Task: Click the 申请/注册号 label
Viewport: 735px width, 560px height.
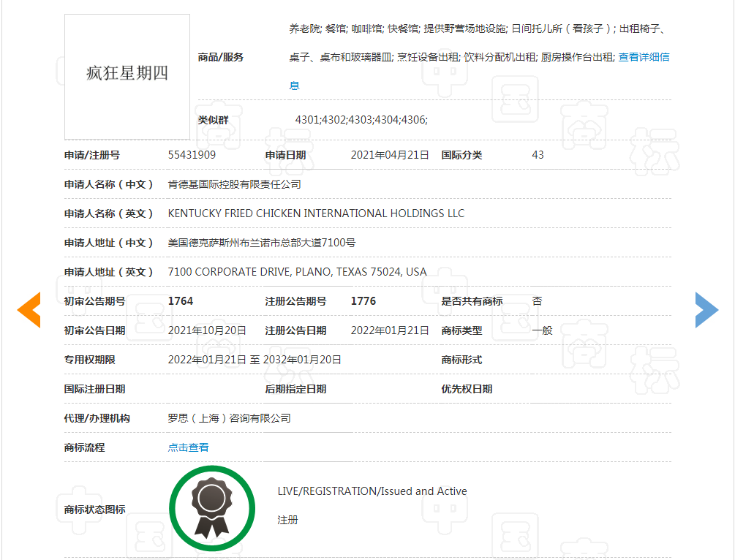Action: [92, 155]
